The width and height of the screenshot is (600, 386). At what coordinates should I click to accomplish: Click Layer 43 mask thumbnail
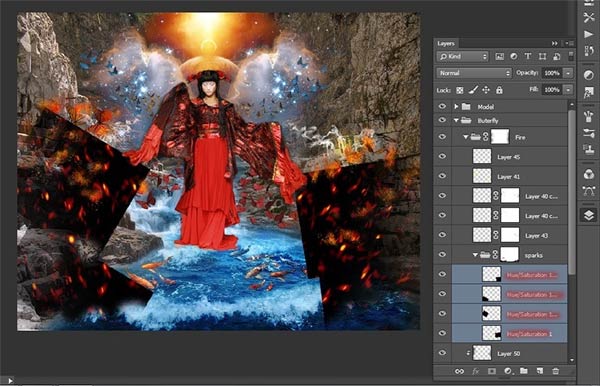[510, 235]
